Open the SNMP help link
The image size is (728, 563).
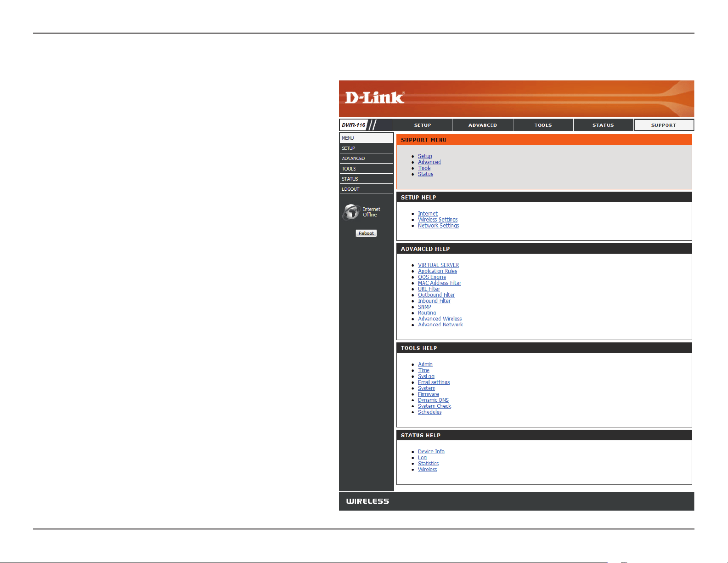click(x=424, y=307)
